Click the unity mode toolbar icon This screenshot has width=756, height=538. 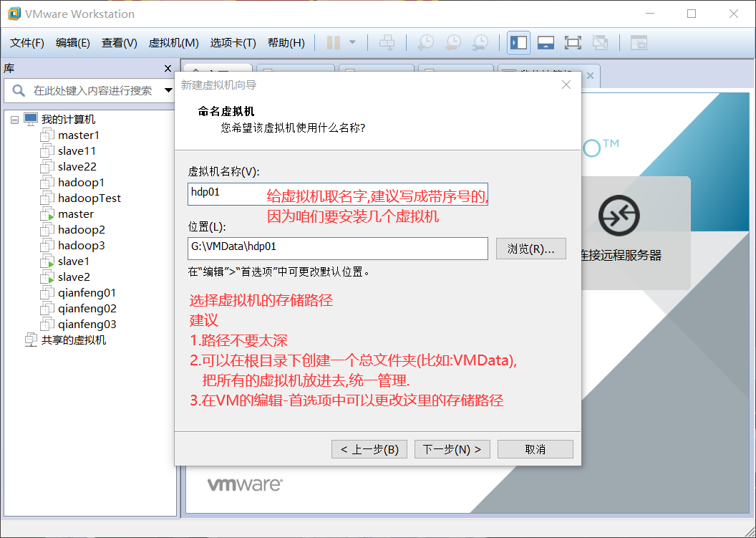pyautogui.click(x=600, y=43)
